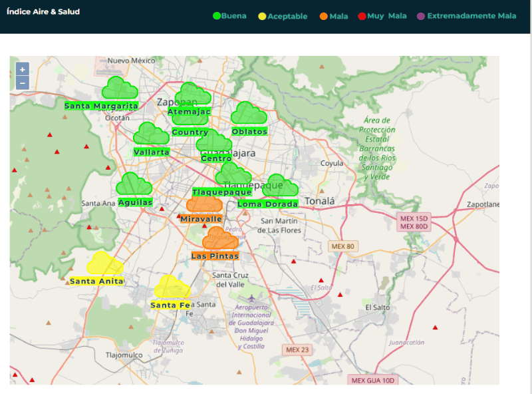The width and height of the screenshot is (532, 394).
Task: Click the green Buena legend dot
Action: (x=216, y=16)
